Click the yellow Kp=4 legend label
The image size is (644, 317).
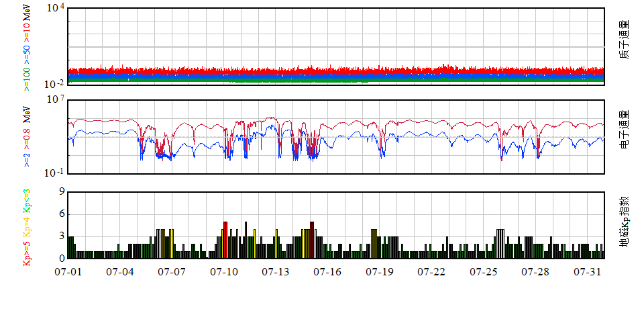point(27,226)
